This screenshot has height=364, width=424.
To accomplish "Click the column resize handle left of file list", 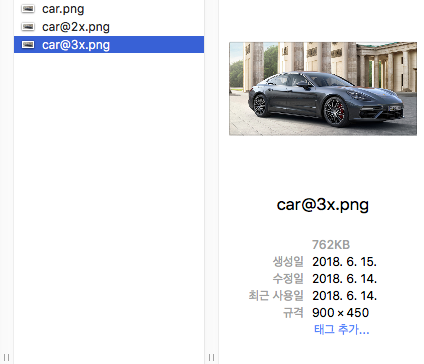I will pyautogui.click(x=6, y=357).
